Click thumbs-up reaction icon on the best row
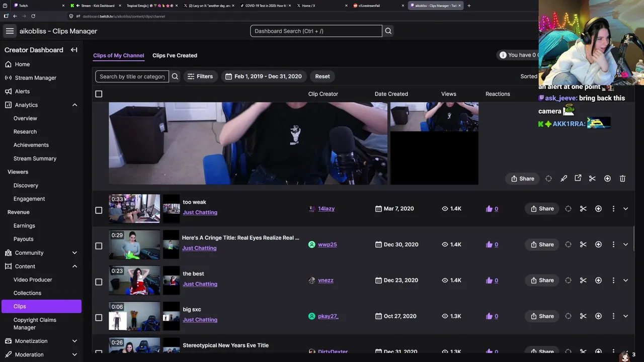This screenshot has height=362, width=644. pos(489,281)
